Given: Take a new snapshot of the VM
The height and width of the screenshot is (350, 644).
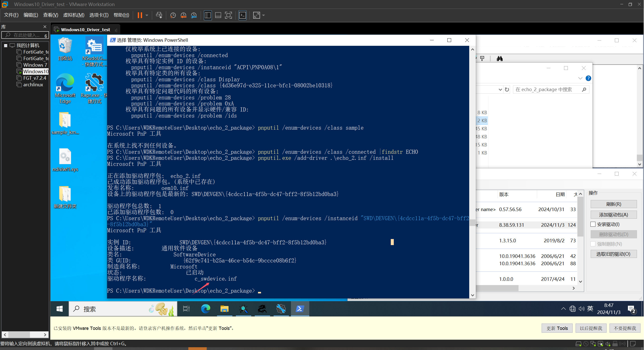Looking at the screenshot, I should (x=173, y=15).
